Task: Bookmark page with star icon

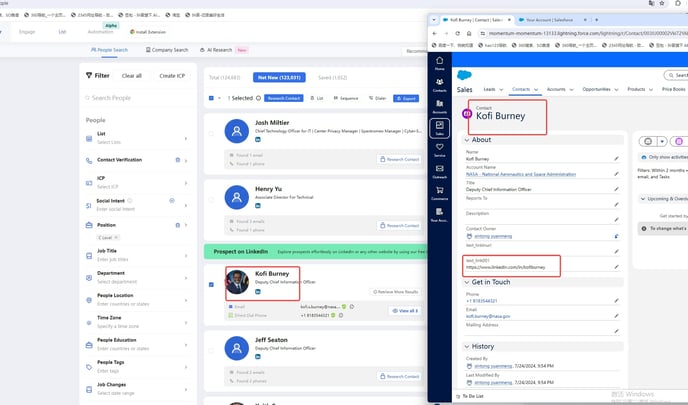Action: [x=662, y=3]
